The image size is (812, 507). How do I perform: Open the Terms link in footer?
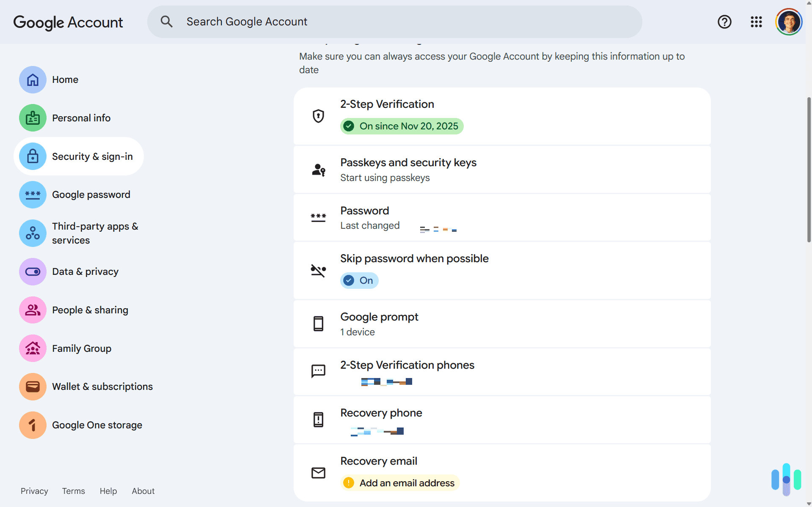(73, 491)
